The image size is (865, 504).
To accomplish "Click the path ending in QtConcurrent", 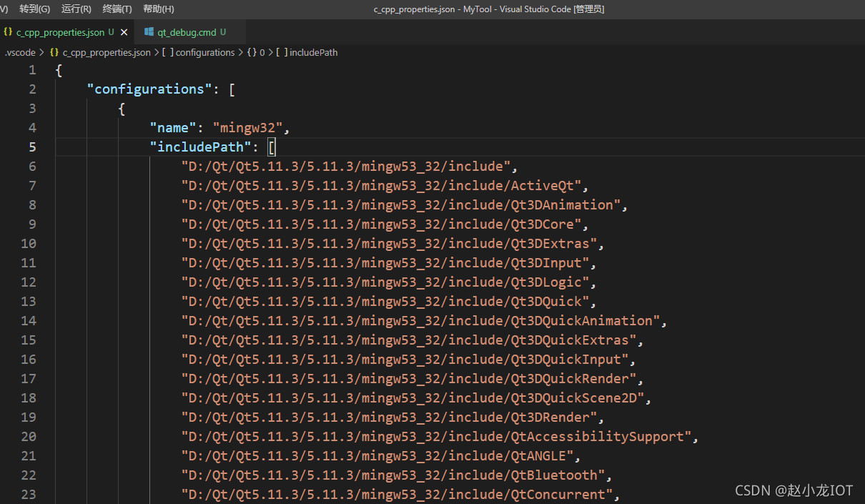I will point(397,495).
